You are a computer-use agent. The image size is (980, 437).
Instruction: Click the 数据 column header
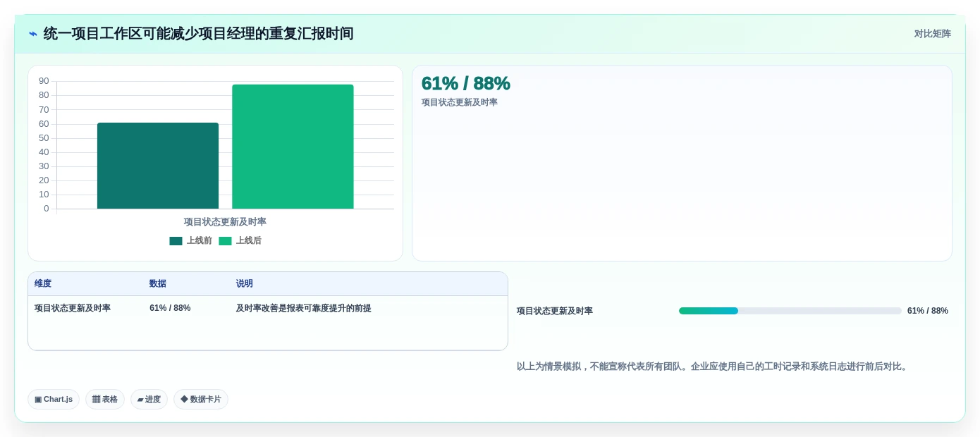pyautogui.click(x=158, y=283)
